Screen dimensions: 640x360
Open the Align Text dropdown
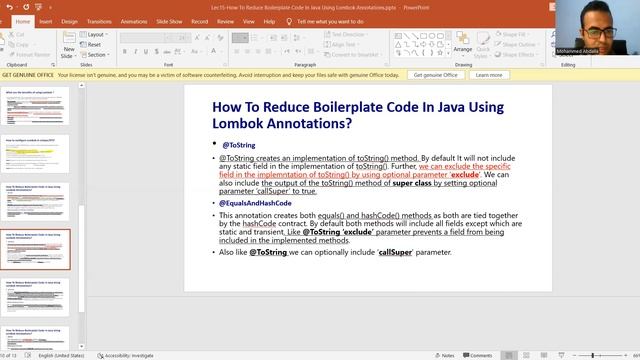coord(342,44)
